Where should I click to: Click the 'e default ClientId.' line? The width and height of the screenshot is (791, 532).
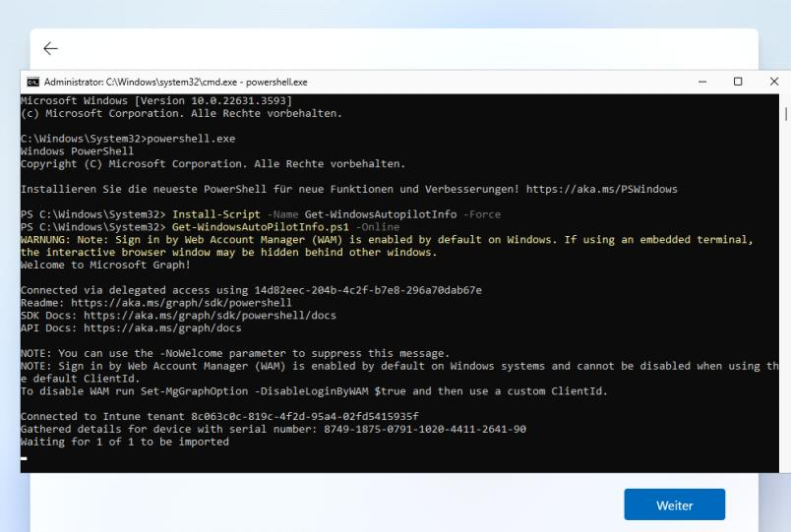click(81, 379)
